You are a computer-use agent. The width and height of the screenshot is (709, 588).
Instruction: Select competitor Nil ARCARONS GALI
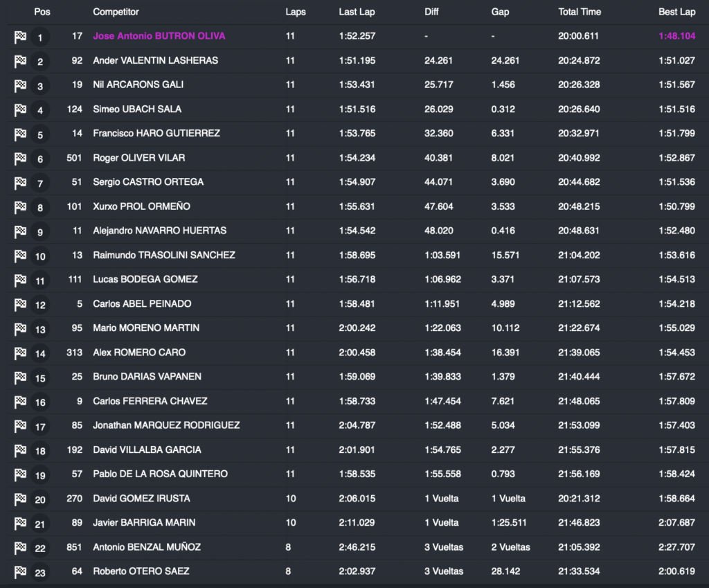(x=137, y=84)
